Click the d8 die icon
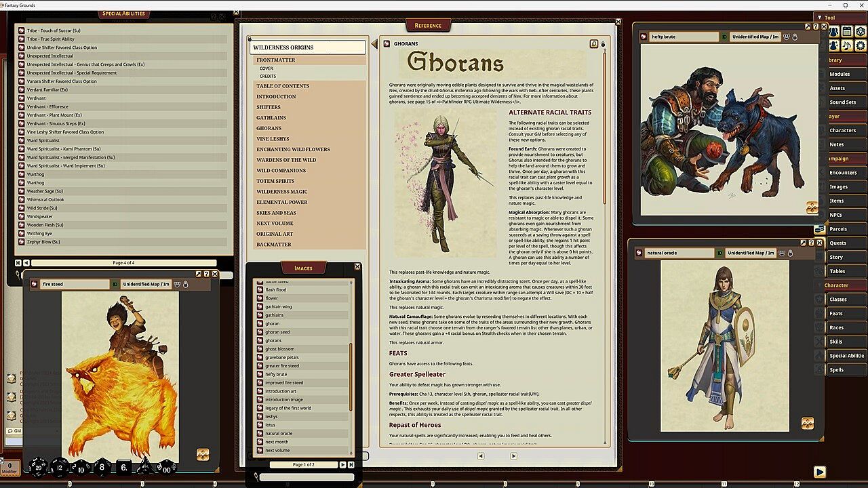Screen dimensions: 868x488 [x=102, y=466]
